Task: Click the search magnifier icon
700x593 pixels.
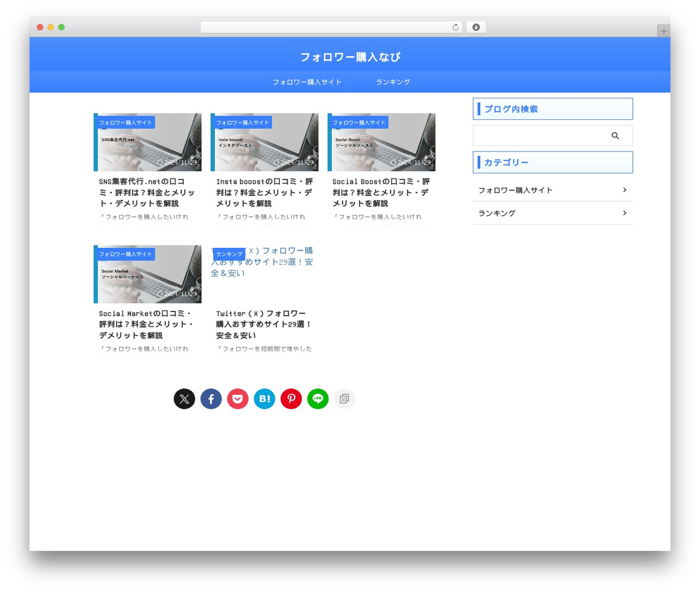Action: 615,136
